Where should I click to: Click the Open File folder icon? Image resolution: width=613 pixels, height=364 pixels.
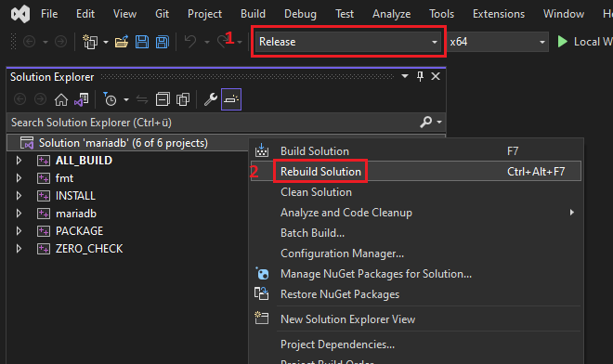[122, 42]
